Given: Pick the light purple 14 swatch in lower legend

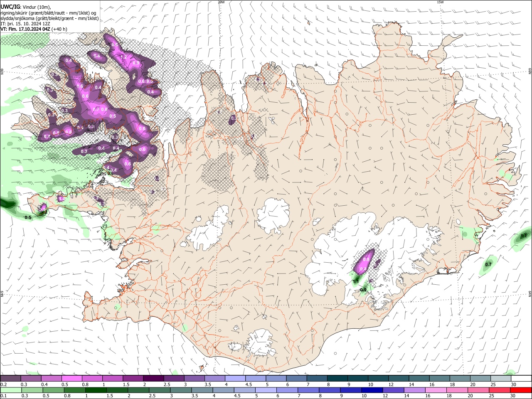Looking at the screenshot, I should 414,390.
